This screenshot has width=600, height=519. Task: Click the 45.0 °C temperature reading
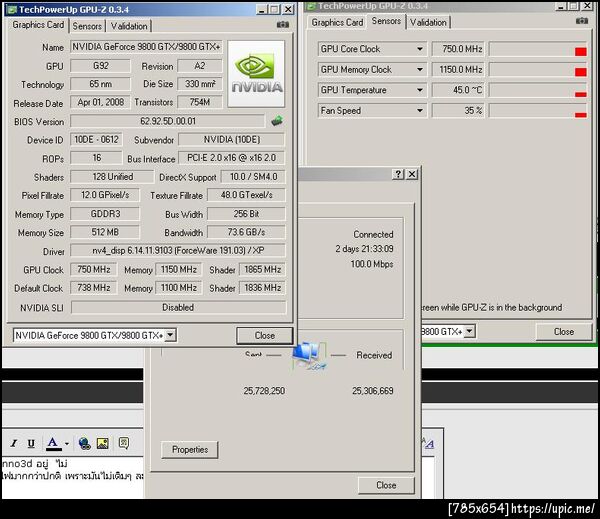pyautogui.click(x=458, y=90)
